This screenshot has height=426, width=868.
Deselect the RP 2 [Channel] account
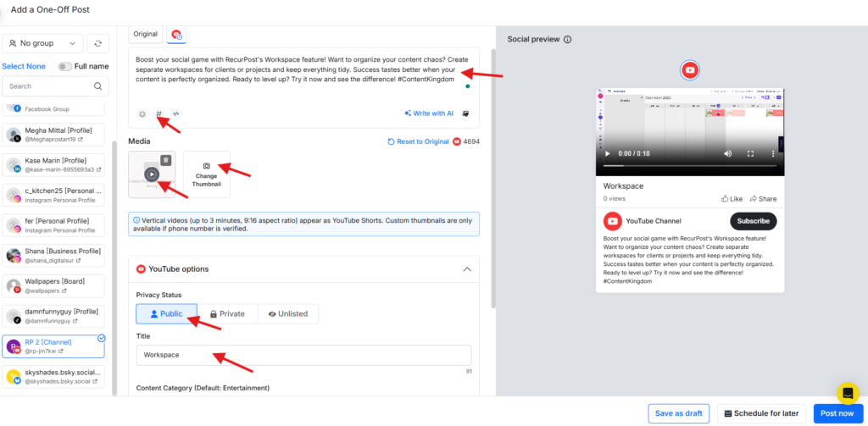coord(53,346)
